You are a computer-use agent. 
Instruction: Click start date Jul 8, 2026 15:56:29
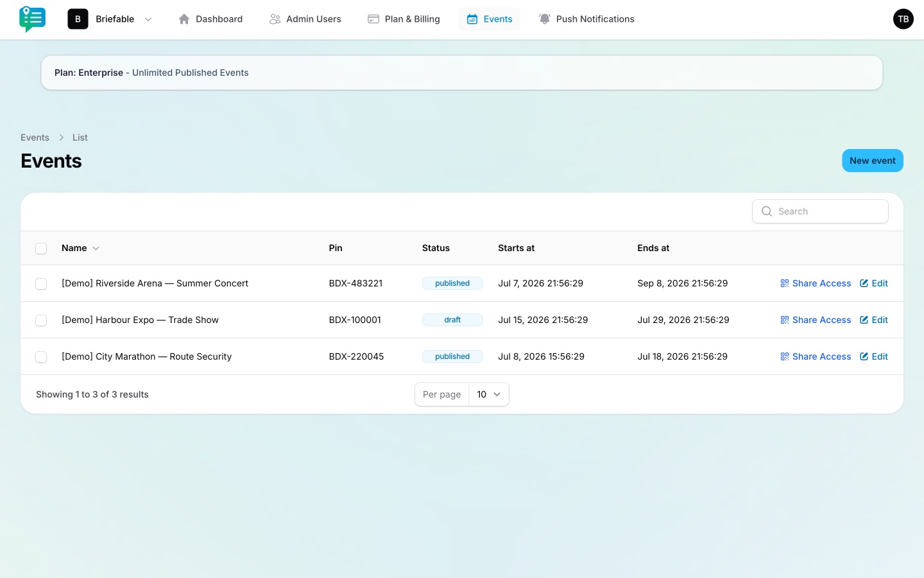point(541,356)
